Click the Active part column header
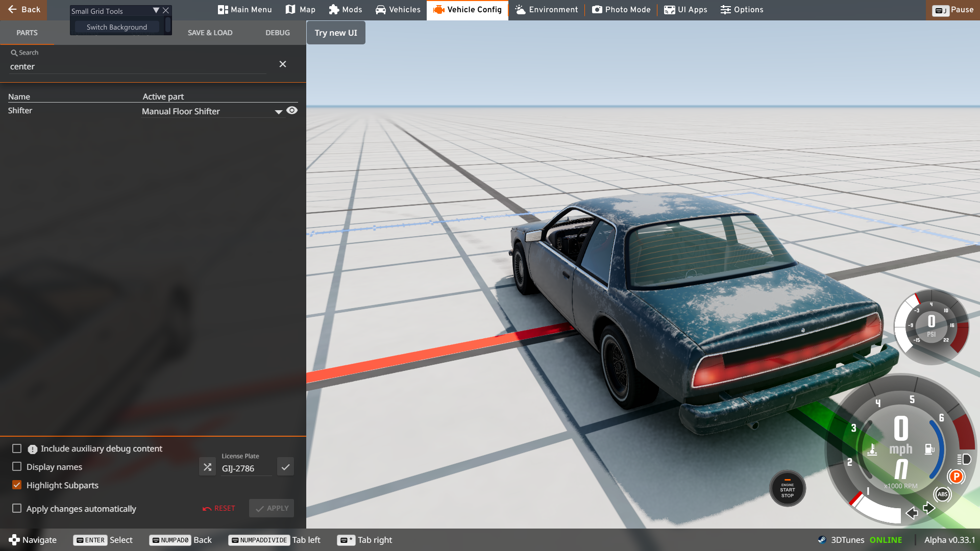 163,96
